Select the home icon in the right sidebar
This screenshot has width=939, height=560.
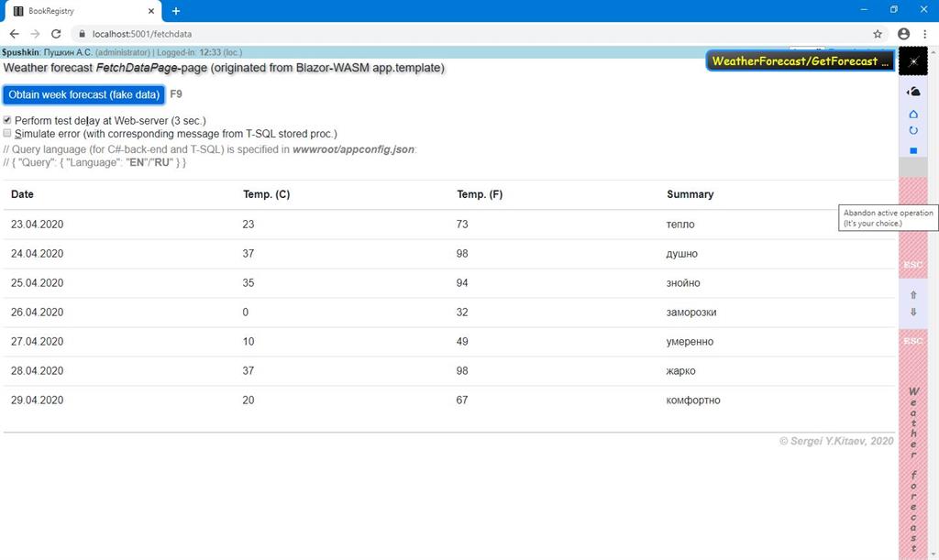pyautogui.click(x=912, y=113)
